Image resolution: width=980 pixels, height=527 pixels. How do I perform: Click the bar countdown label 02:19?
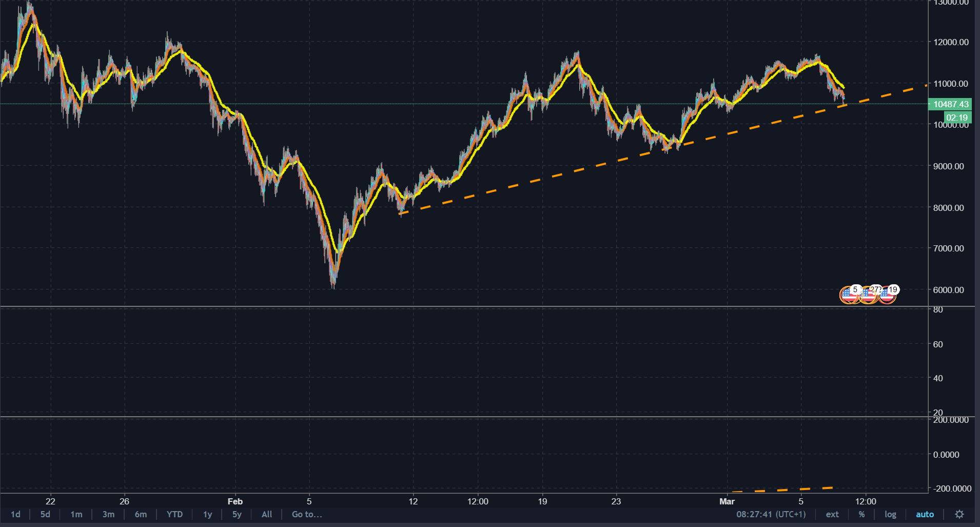click(x=957, y=118)
